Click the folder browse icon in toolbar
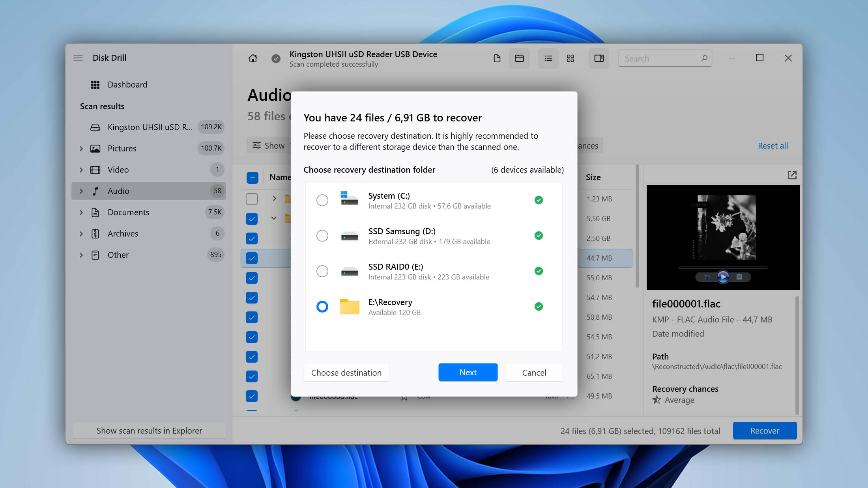Image resolution: width=868 pixels, height=488 pixels. click(x=519, y=58)
